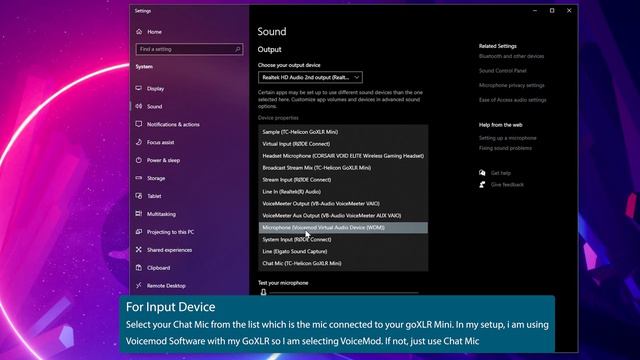Click the microphone icon under Test your microphone
The height and width of the screenshot is (360, 640).
(263, 292)
